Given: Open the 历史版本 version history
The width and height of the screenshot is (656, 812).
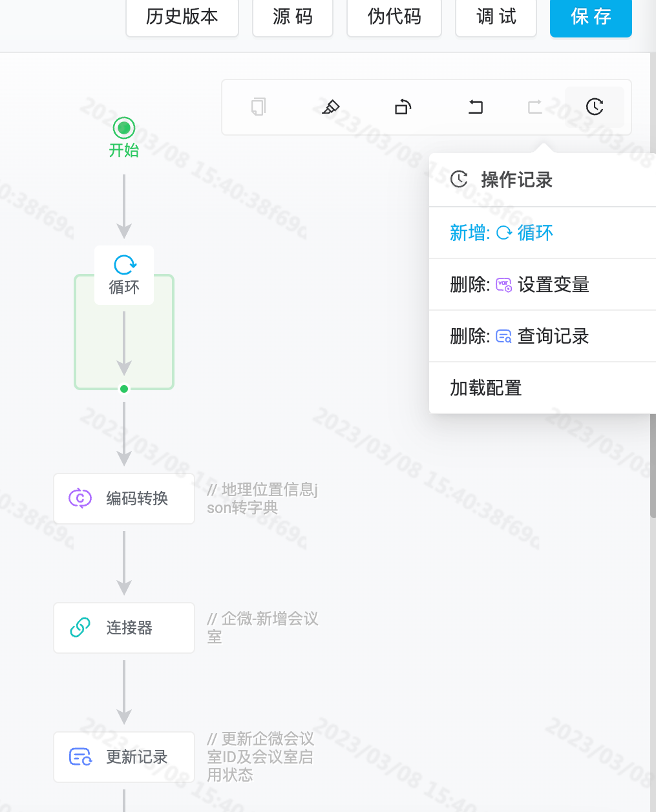Looking at the screenshot, I should [x=182, y=17].
